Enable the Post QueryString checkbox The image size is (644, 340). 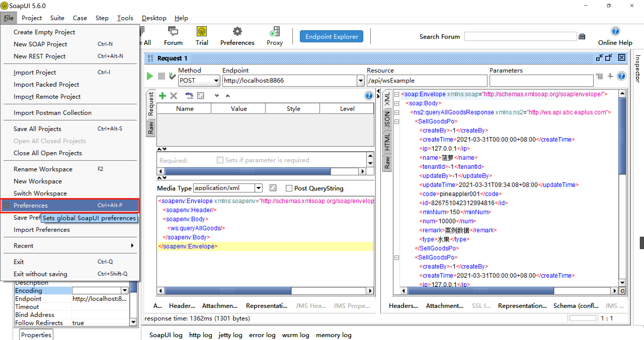[289, 188]
